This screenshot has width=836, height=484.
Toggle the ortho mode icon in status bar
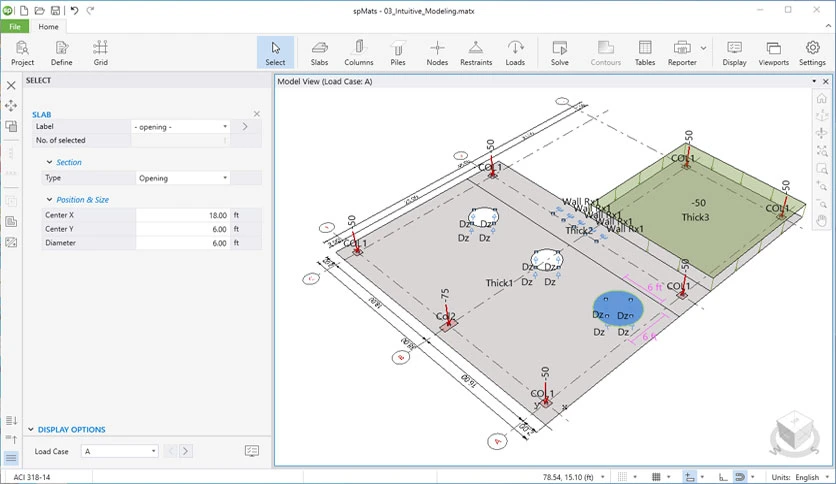coord(722,477)
